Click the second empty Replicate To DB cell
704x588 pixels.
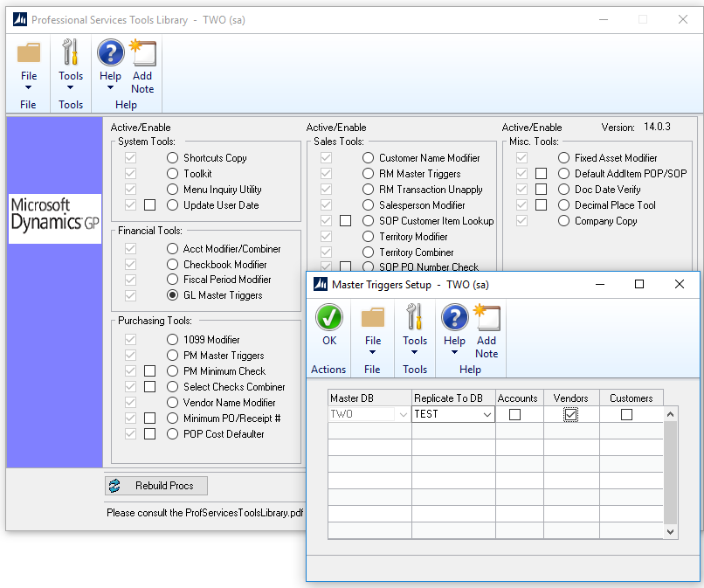pyautogui.click(x=453, y=447)
